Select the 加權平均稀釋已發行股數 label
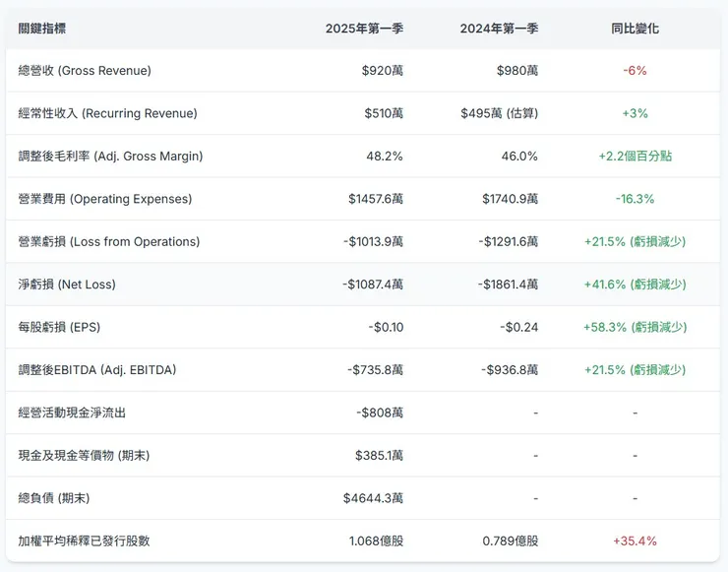This screenshot has width=728, height=572. click(84, 540)
